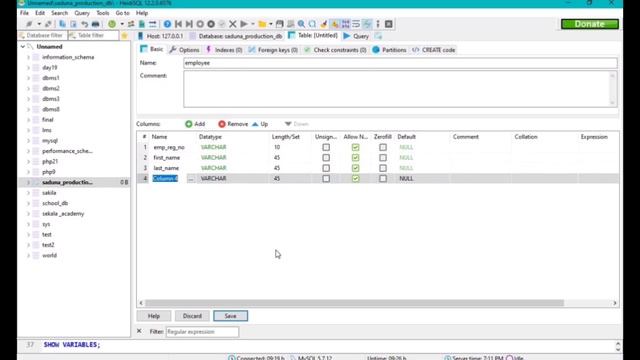The image size is (640, 360).
Task: Toggle Unsigned checkbox for emp_reg_no
Action: [326, 147]
